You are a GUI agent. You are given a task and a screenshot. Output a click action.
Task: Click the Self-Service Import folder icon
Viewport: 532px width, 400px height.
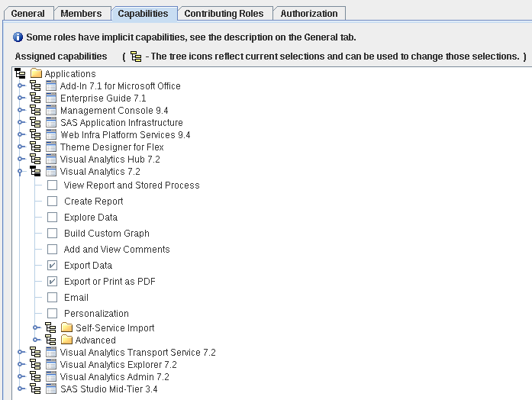67,327
